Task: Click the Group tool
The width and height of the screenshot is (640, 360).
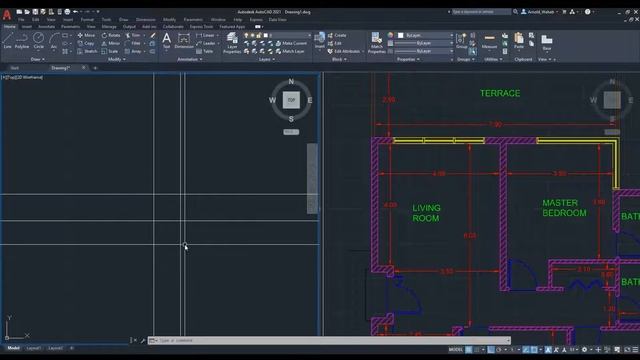Action: click(461, 41)
